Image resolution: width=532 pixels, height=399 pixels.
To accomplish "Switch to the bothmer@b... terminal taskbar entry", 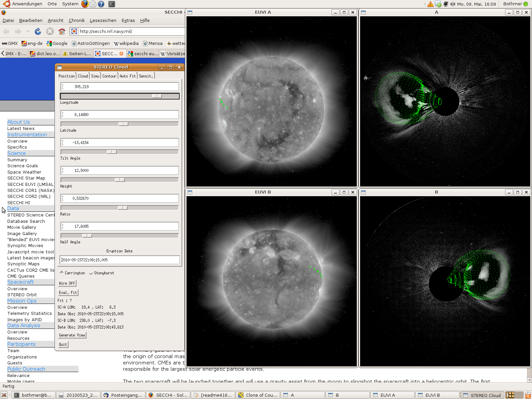I will click(x=34, y=395).
